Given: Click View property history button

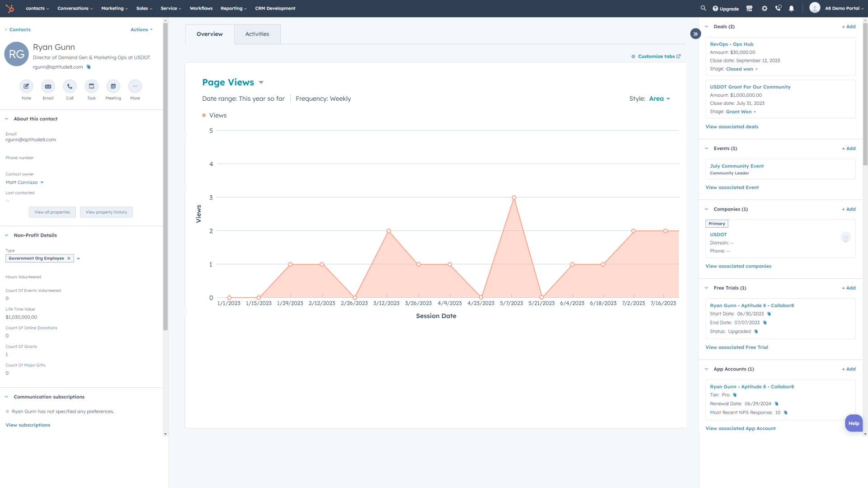Looking at the screenshot, I should tap(106, 212).
